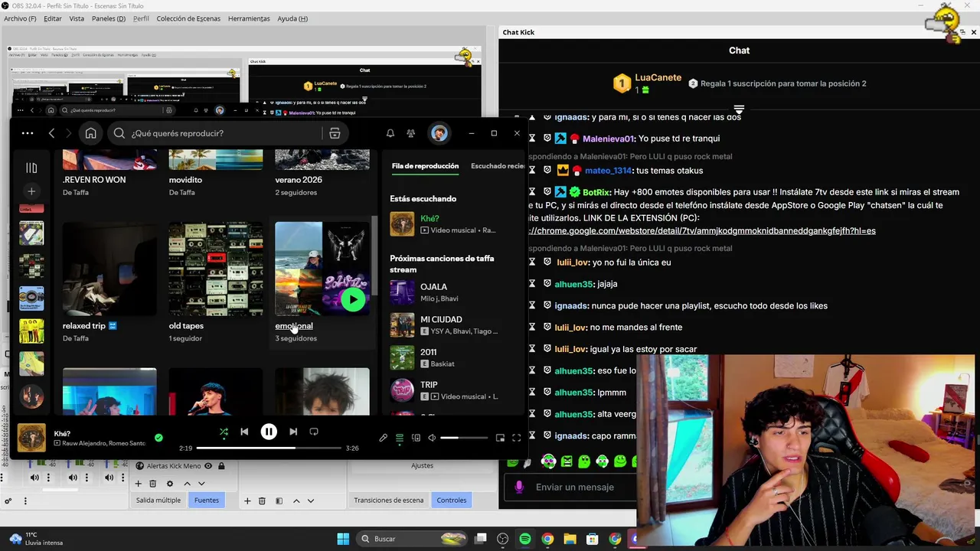The width and height of the screenshot is (980, 551).
Task: Open the lyrics microphone icon
Action: tap(384, 438)
